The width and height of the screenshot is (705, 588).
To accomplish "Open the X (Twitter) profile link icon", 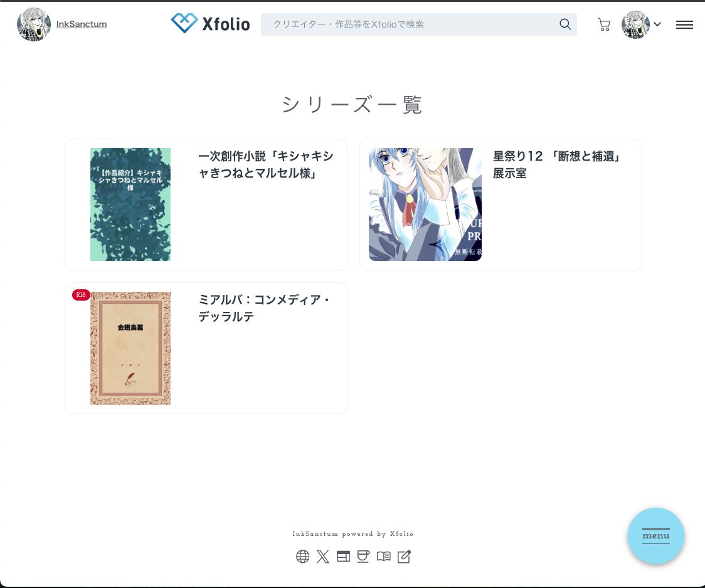I will pos(323,557).
